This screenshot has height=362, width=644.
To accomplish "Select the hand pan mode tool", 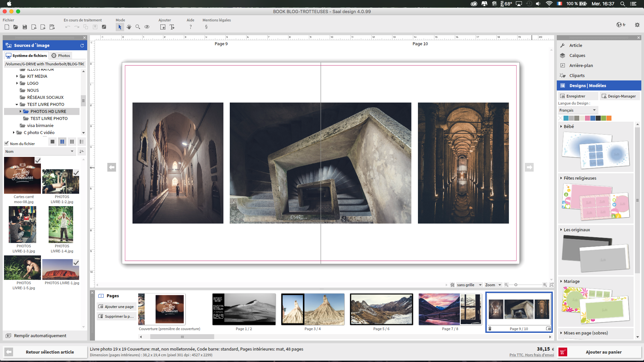I will point(129,27).
